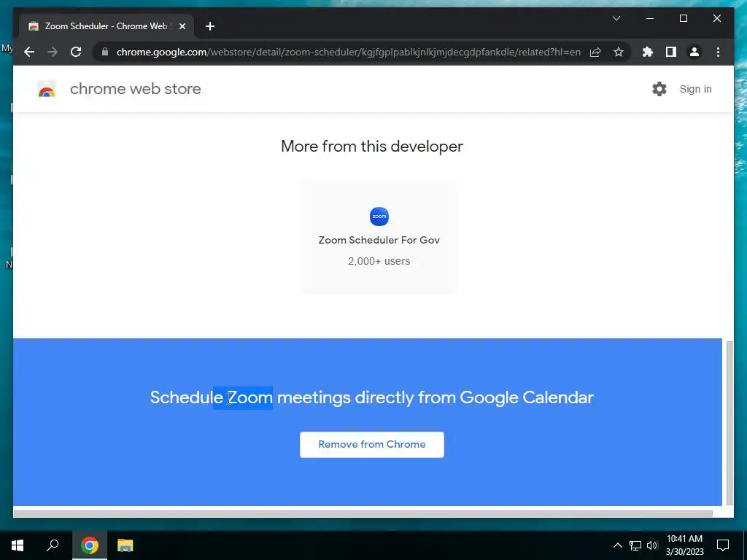This screenshot has height=560, width=747.
Task: Sign in to the Web Store
Action: tap(695, 89)
